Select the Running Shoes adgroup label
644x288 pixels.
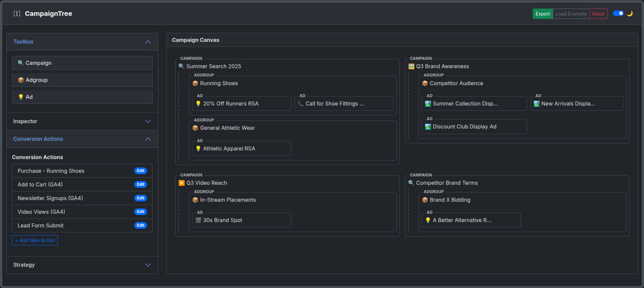219,83
